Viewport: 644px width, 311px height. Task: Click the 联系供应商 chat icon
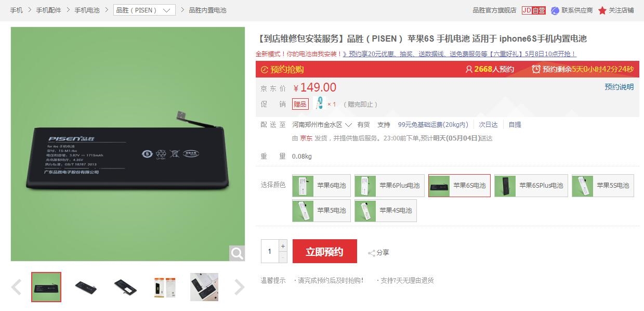pyautogui.click(x=555, y=10)
